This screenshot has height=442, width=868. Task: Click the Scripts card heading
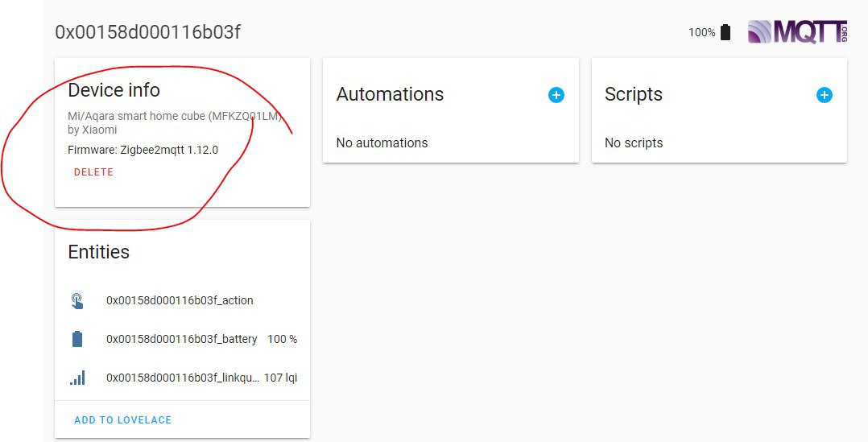pyautogui.click(x=633, y=94)
